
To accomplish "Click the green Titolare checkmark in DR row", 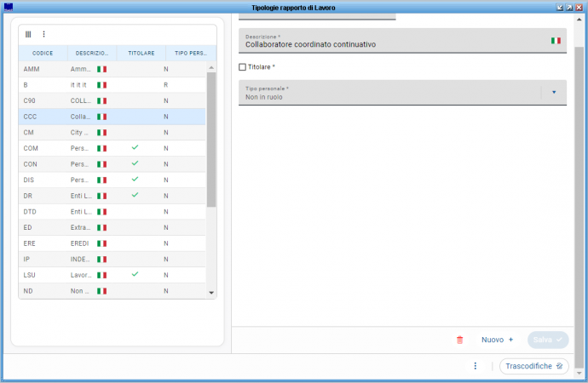I will click(135, 195).
